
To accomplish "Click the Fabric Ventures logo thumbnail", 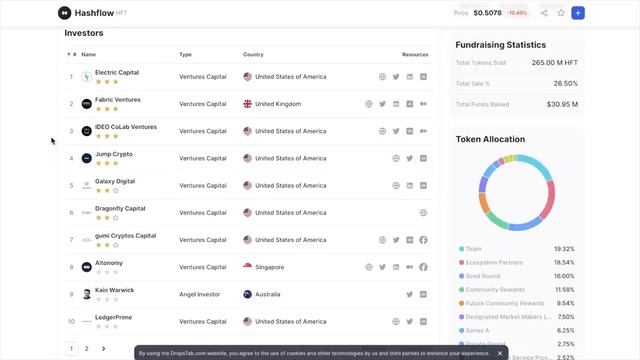I will pos(87,104).
